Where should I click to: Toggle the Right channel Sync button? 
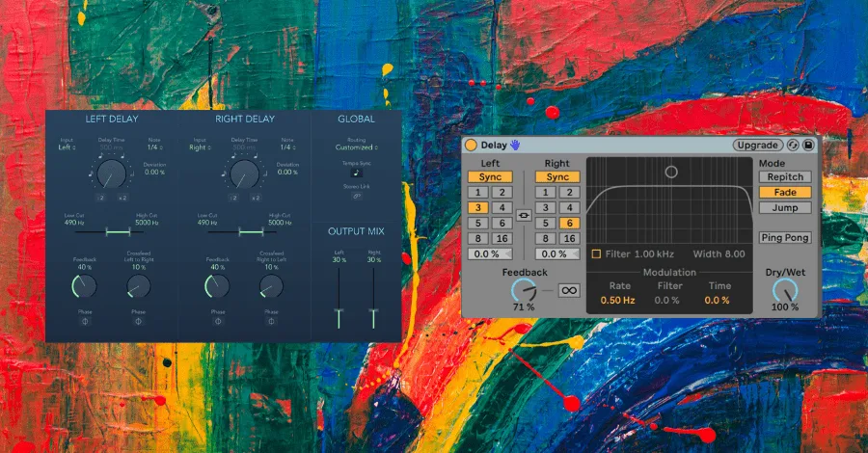[x=557, y=177]
